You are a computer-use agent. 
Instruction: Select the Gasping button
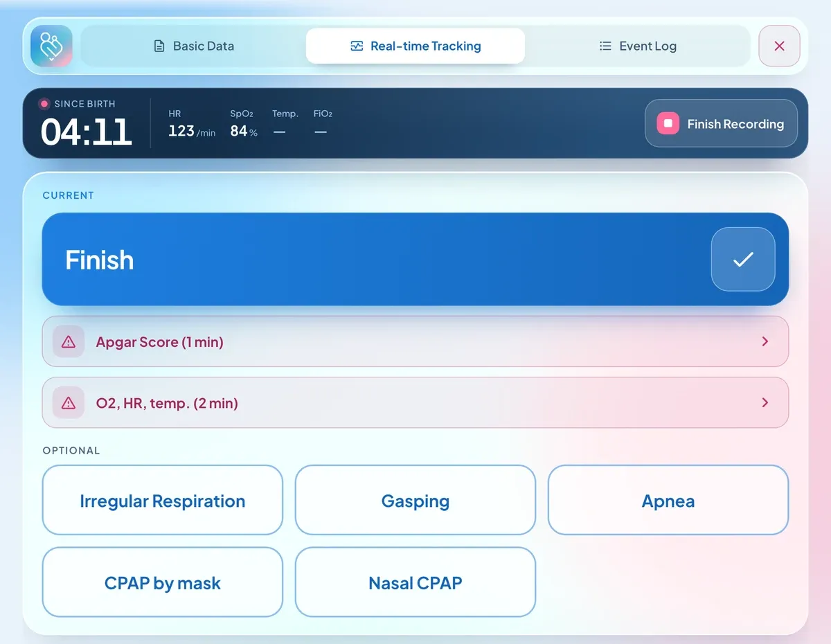(415, 500)
